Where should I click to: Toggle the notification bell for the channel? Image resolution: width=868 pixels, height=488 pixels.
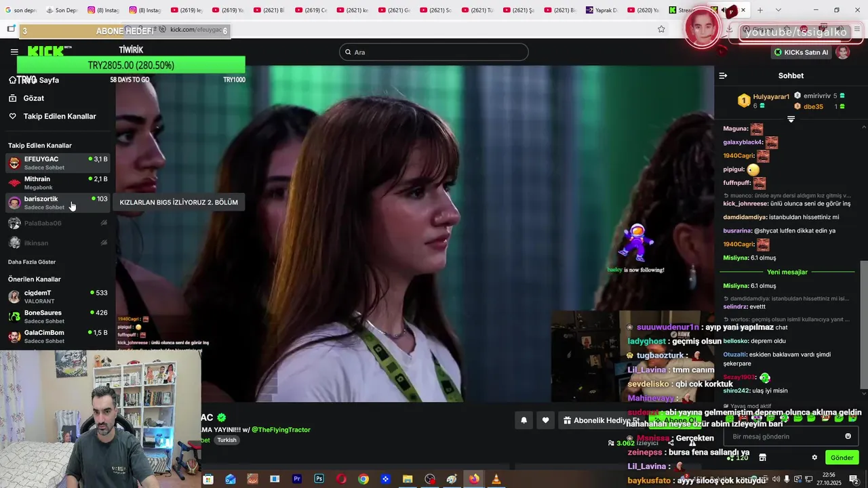[524, 420]
